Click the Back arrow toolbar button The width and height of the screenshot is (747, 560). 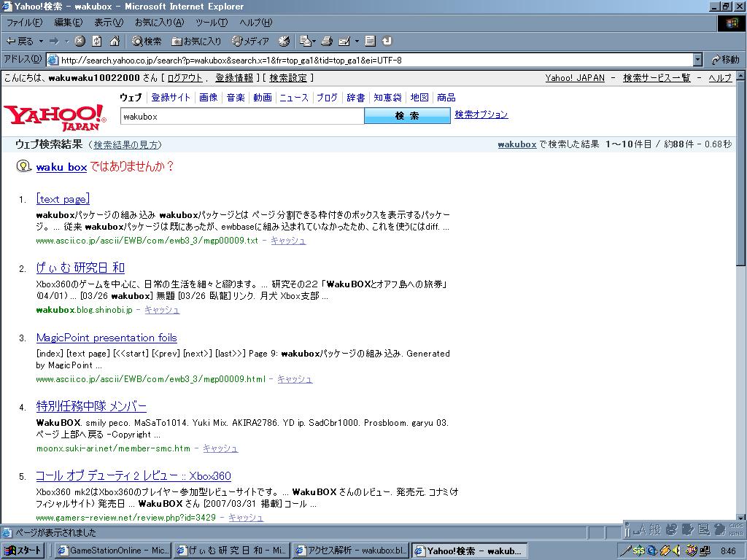pyautogui.click(x=20, y=42)
